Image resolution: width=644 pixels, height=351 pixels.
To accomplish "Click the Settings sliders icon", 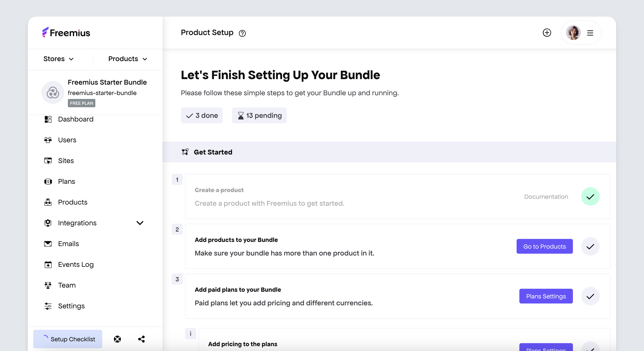I will click(48, 306).
